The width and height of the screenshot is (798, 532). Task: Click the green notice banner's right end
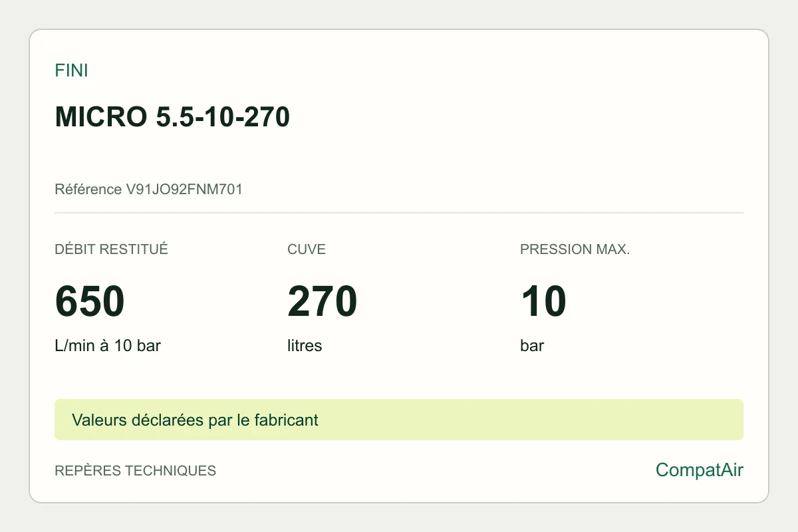(x=725, y=420)
